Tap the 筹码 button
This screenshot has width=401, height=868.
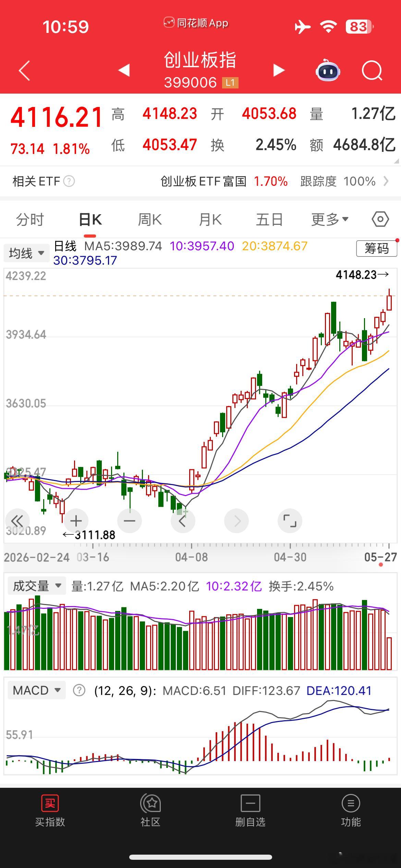point(377,248)
